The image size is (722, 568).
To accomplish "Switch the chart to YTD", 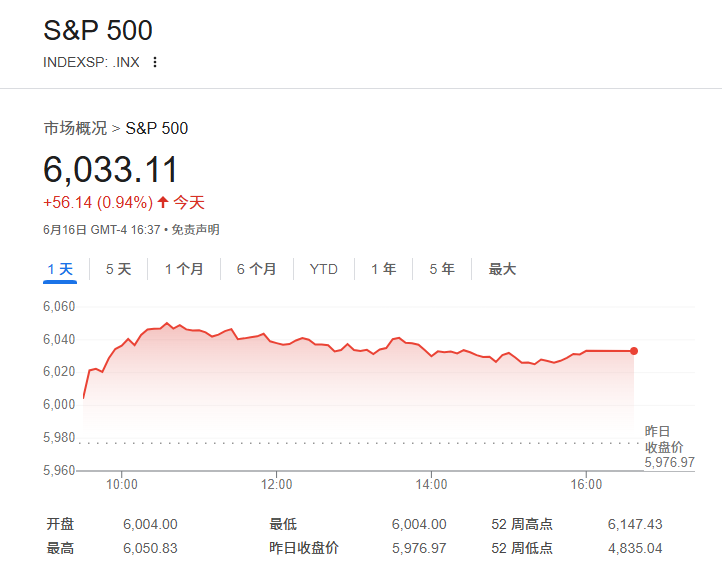I will coord(323,269).
